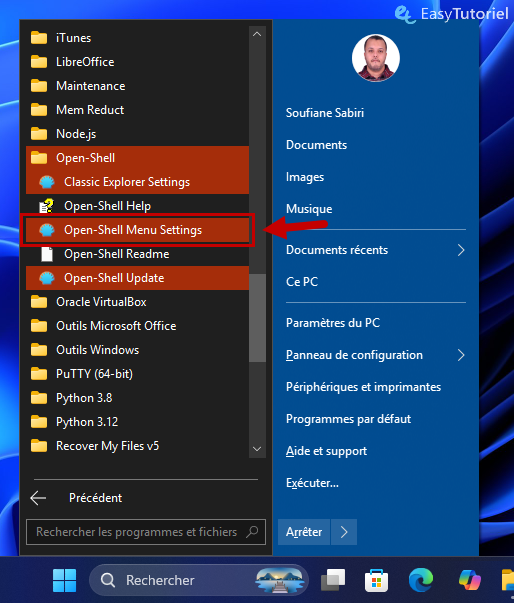Click the Open-Shell Help question-mark icon
The height and width of the screenshot is (603, 514).
[x=47, y=206]
